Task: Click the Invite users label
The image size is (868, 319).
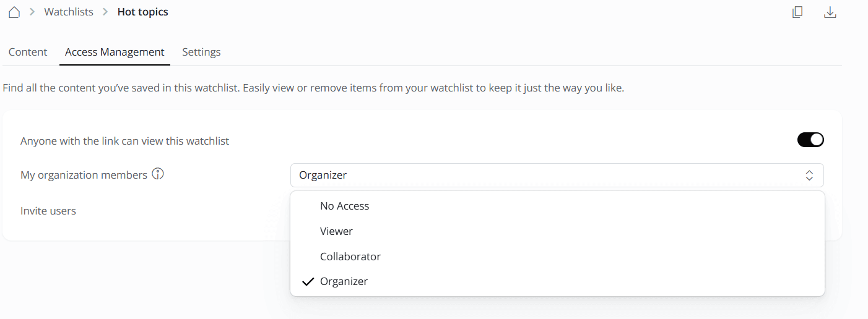Action: [48, 211]
